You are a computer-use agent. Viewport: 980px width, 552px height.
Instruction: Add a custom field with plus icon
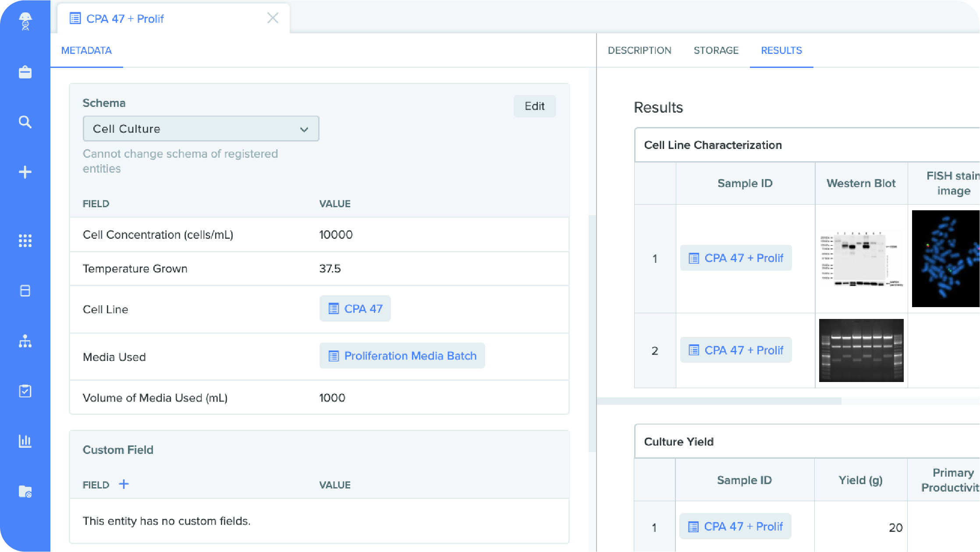(x=124, y=484)
